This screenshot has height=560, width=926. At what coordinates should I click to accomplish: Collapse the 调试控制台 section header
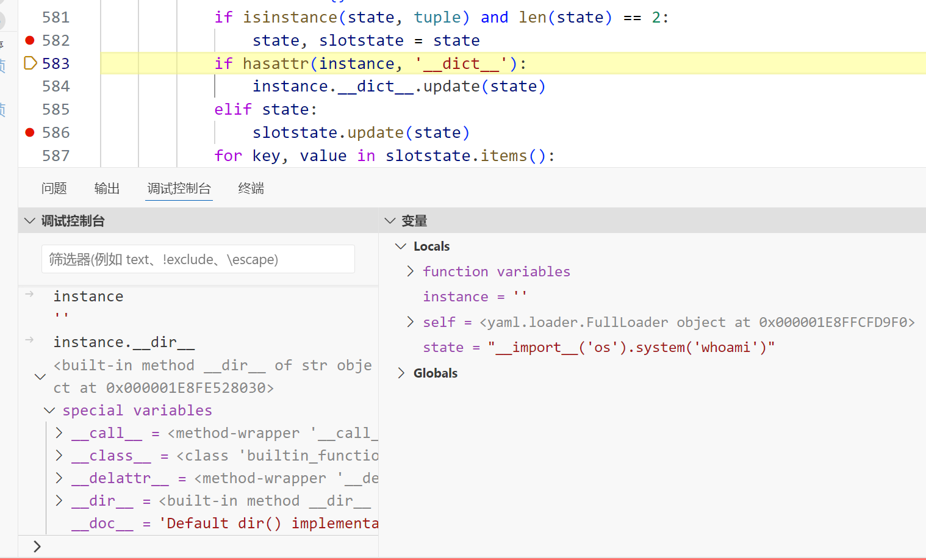pyautogui.click(x=30, y=221)
